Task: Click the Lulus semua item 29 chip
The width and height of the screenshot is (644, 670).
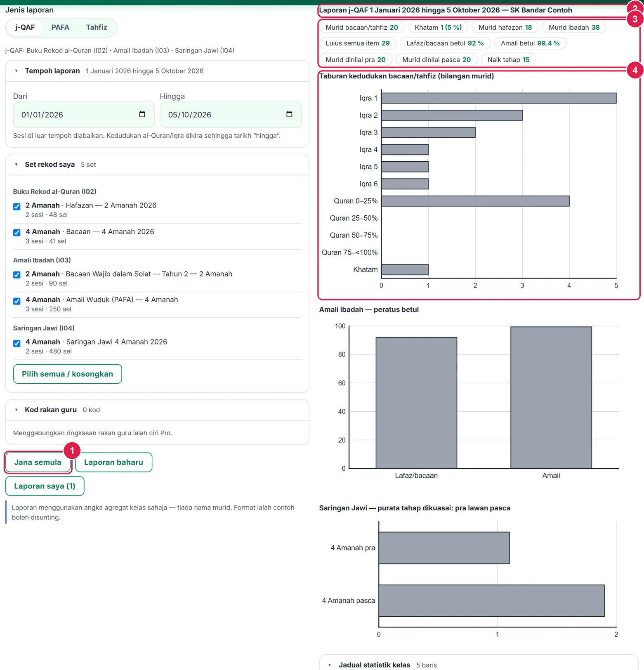Action: tap(358, 43)
